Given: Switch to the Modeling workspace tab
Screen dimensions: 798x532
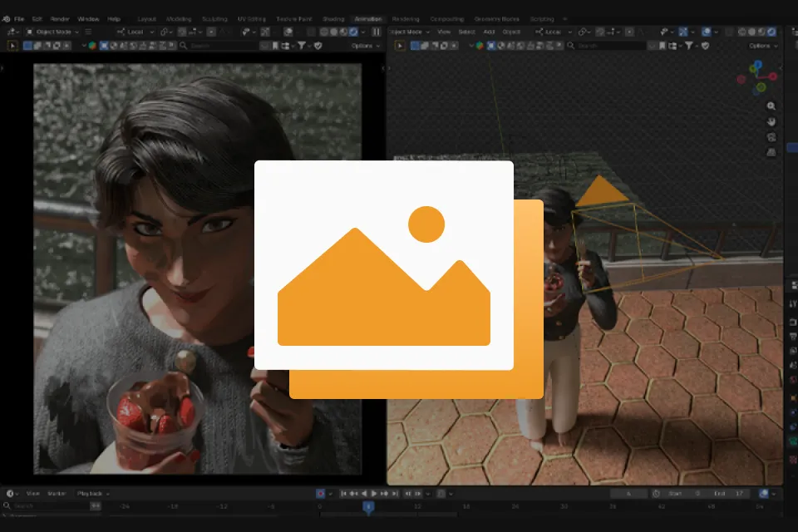Looking at the screenshot, I should 179,19.
